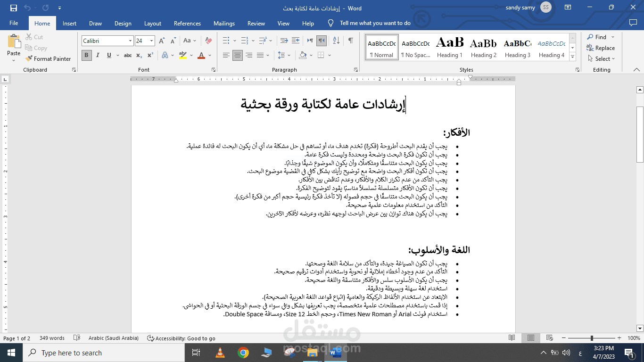Expand the bullets list dropdown arrow
Screen dimensions: 644x362
pyautogui.click(x=234, y=41)
